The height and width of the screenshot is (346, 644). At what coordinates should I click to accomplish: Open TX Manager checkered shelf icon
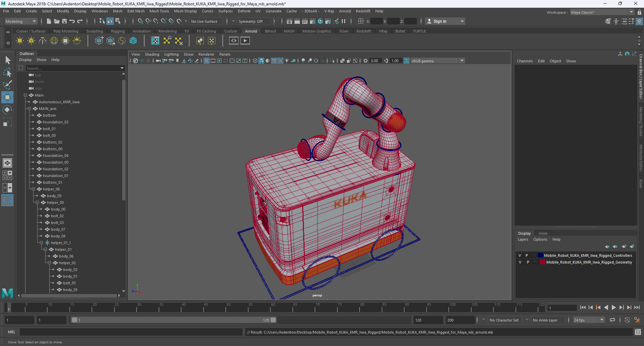pyautogui.click(x=155, y=41)
